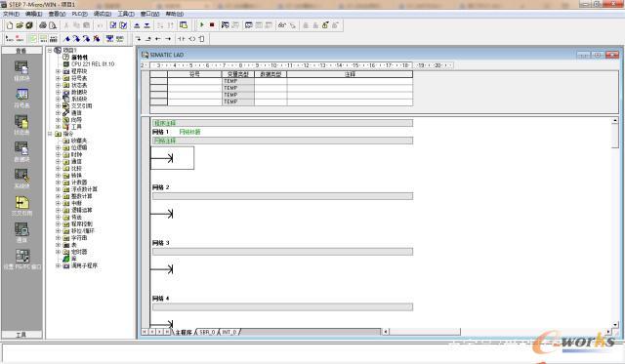The image size is (625, 364).
Task: Insert a contact with the contact toolbar icon
Action: point(182,39)
